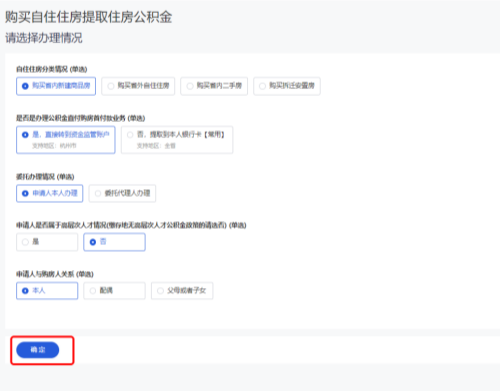The width and height of the screenshot is (500, 391).
Task: Select 是 for high-level talent question
Action: (47, 242)
